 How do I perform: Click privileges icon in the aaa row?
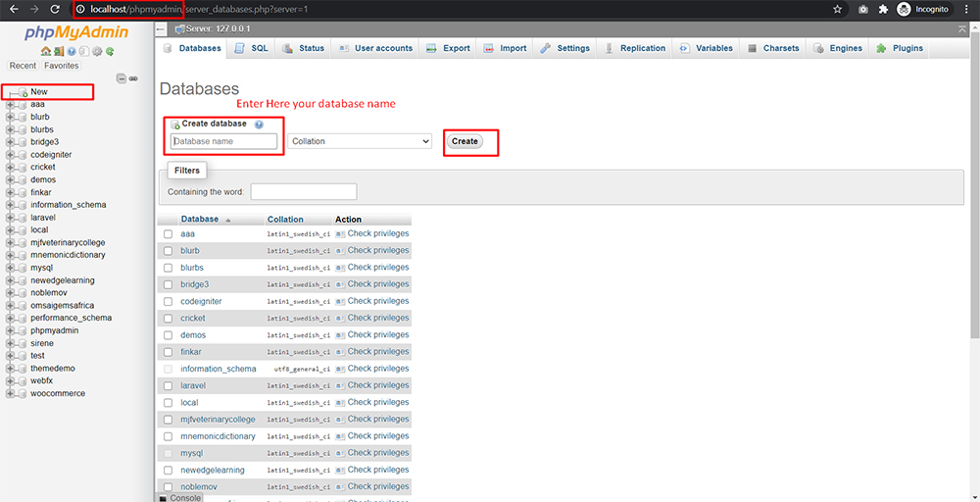[341, 233]
